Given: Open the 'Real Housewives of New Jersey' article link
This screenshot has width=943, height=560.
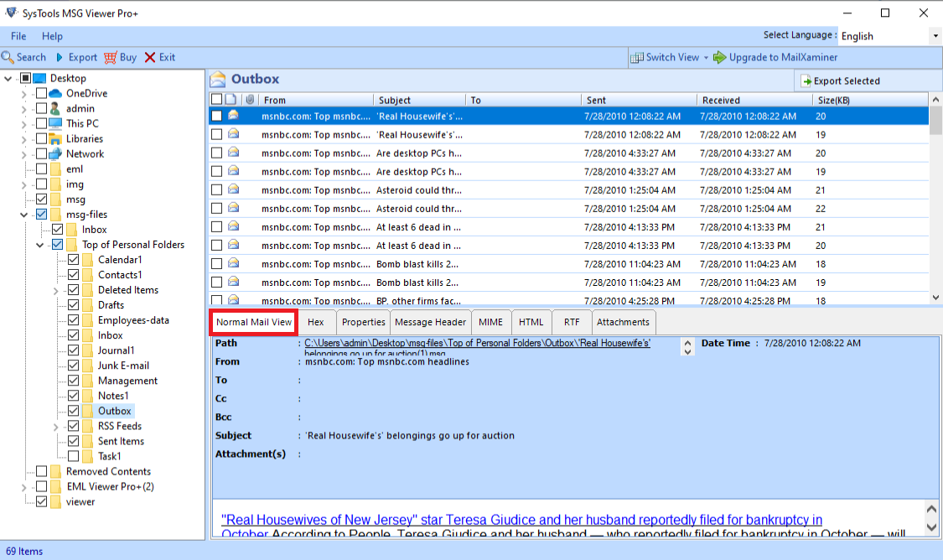Looking at the screenshot, I should click(x=521, y=520).
